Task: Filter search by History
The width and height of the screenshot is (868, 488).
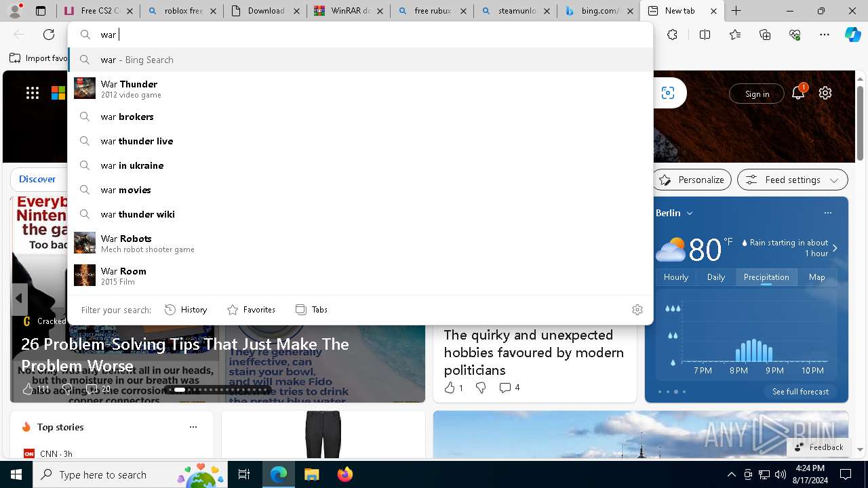Action: pos(186,310)
